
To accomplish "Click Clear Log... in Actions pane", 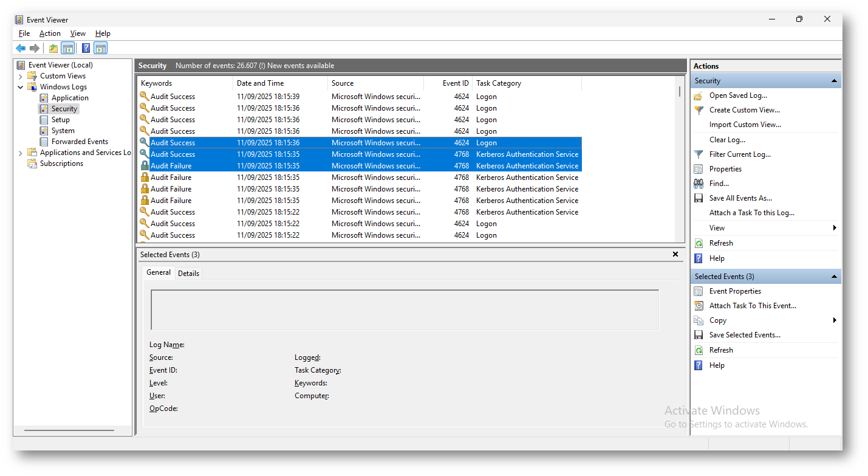I will [727, 140].
